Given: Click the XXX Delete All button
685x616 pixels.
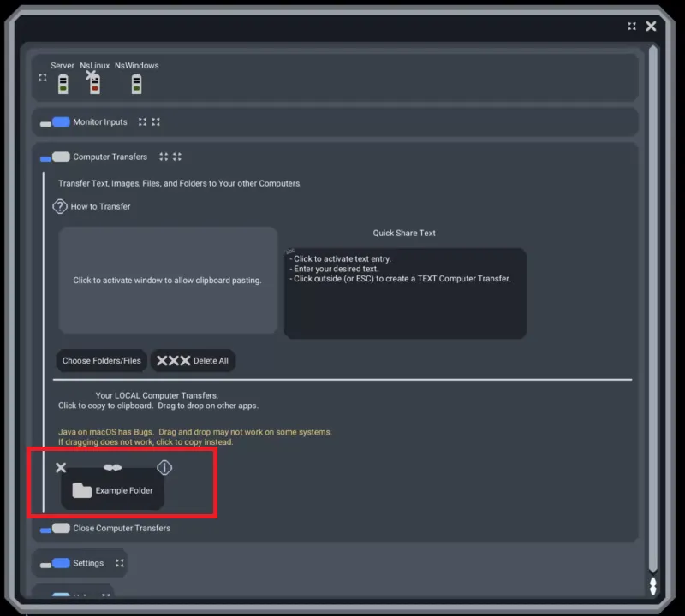Looking at the screenshot, I should click(x=193, y=360).
